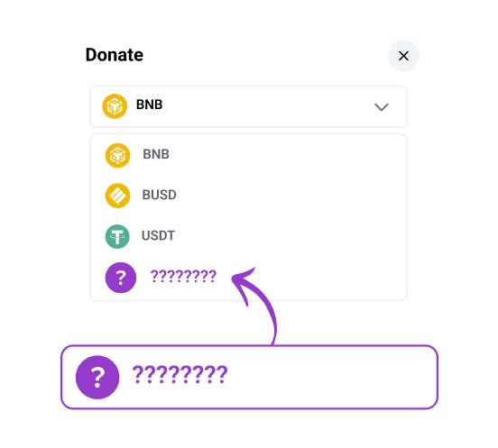Close the Donate dialog with the X
The height and width of the screenshot is (448, 498).
(x=403, y=56)
